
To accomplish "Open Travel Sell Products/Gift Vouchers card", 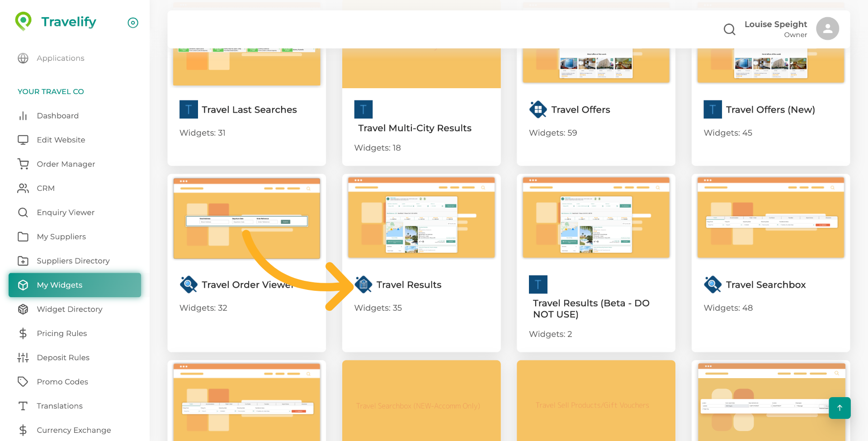I will (x=596, y=401).
